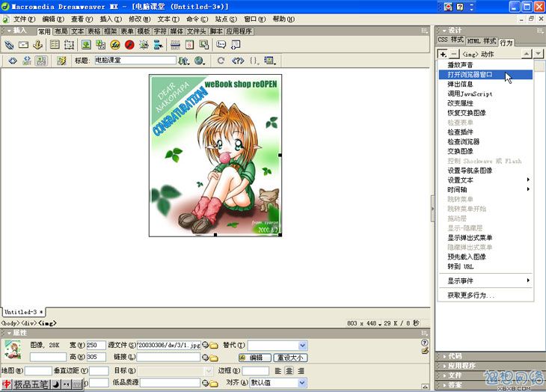The height and width of the screenshot is (392, 546).
Task: Insert Fireworks HTML
Action: coord(115,45)
